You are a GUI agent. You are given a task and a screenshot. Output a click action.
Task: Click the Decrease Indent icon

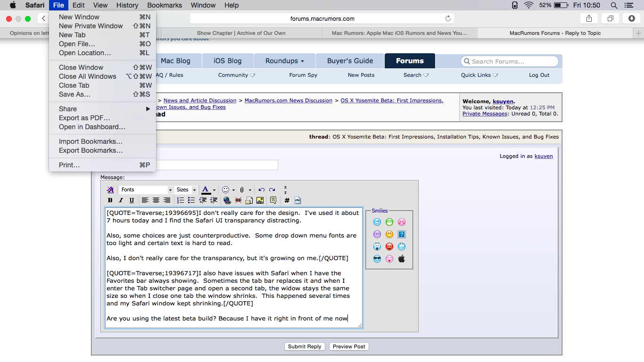tap(203, 200)
